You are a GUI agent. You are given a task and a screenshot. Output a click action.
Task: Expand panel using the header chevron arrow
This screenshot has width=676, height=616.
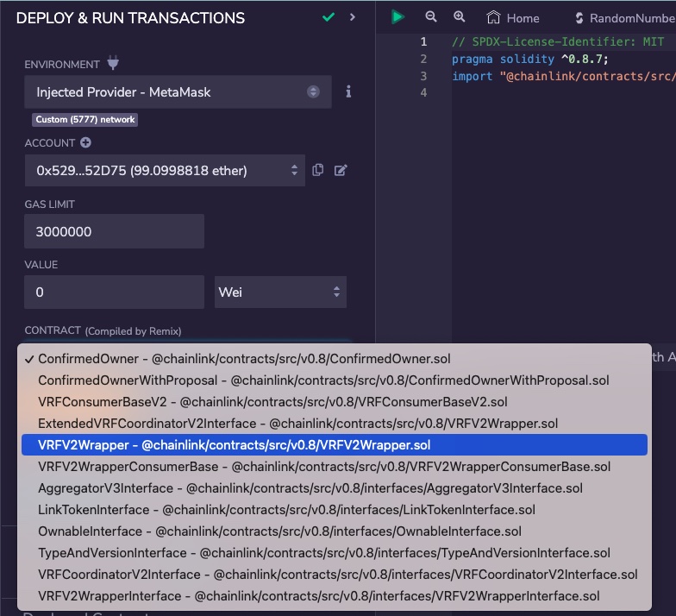pos(353,17)
